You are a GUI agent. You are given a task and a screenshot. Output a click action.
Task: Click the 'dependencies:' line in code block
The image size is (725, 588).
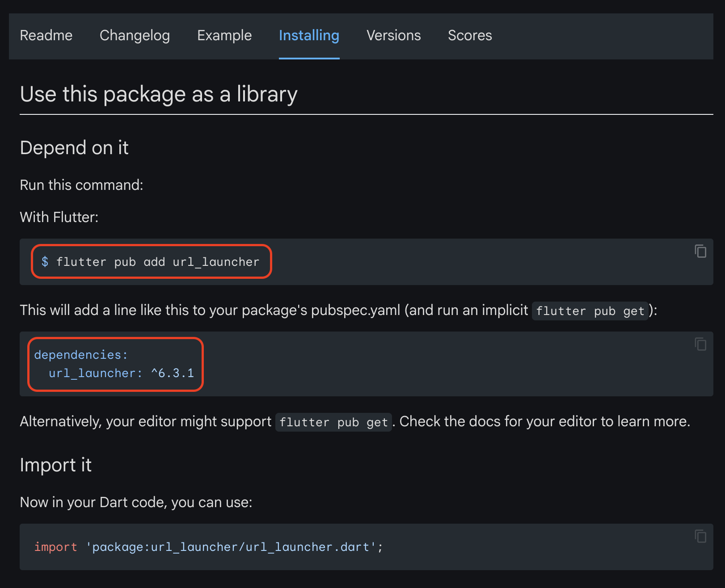click(81, 355)
